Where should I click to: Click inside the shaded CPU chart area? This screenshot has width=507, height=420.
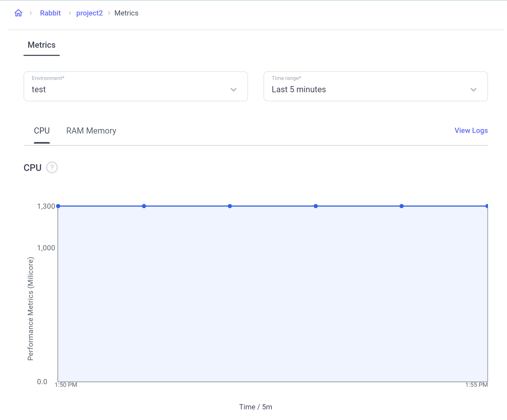tap(273, 294)
